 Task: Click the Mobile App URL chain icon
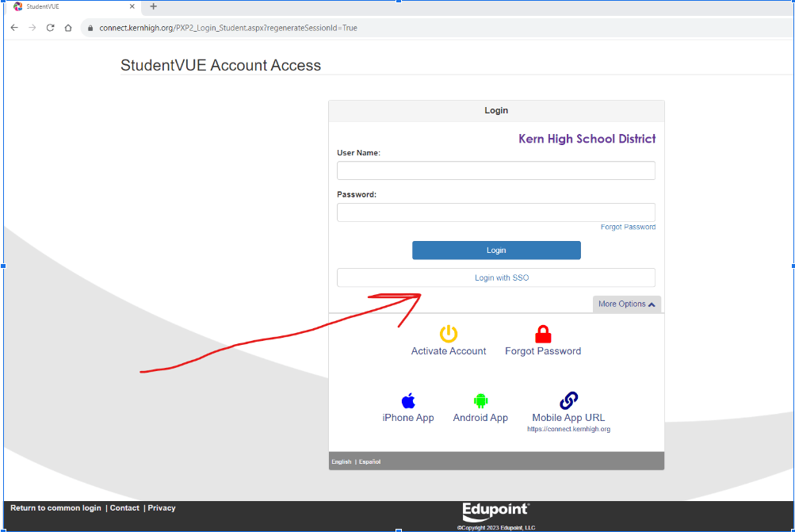click(x=568, y=400)
